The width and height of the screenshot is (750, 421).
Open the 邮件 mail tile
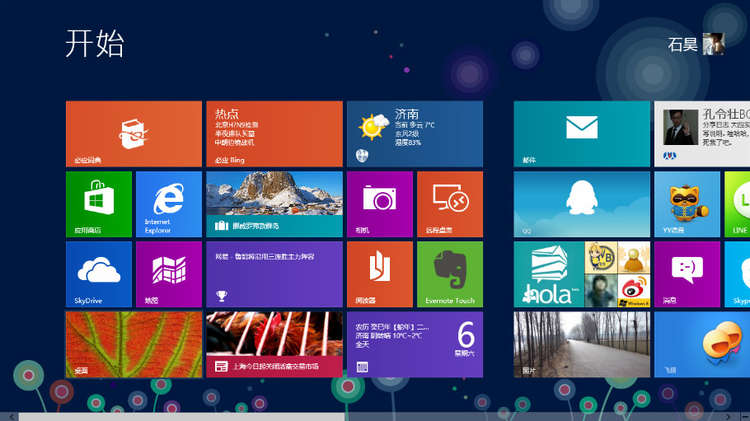[x=582, y=134]
